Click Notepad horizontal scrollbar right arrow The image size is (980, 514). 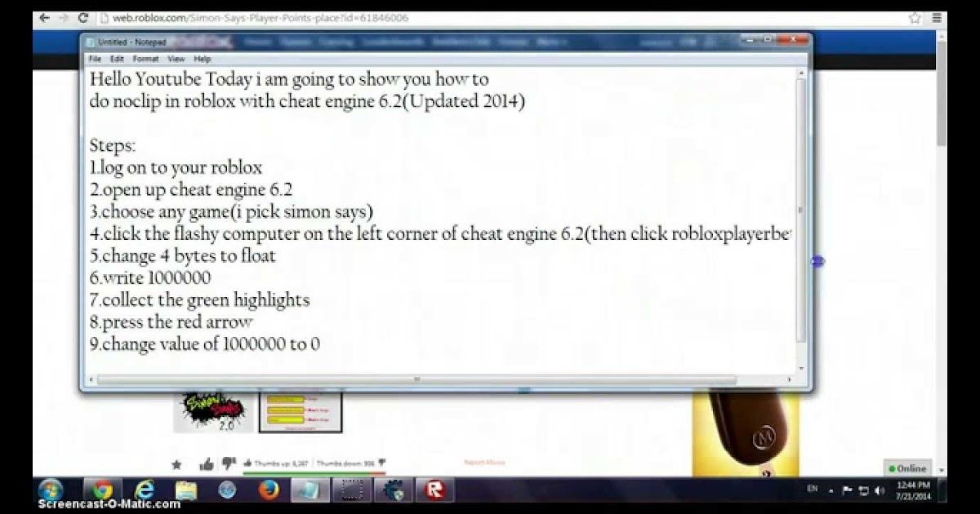click(789, 379)
